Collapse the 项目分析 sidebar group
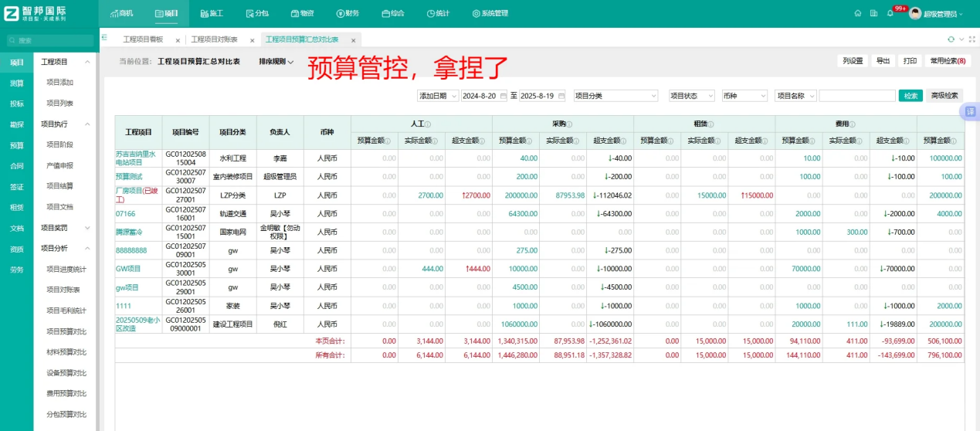 [x=87, y=248]
